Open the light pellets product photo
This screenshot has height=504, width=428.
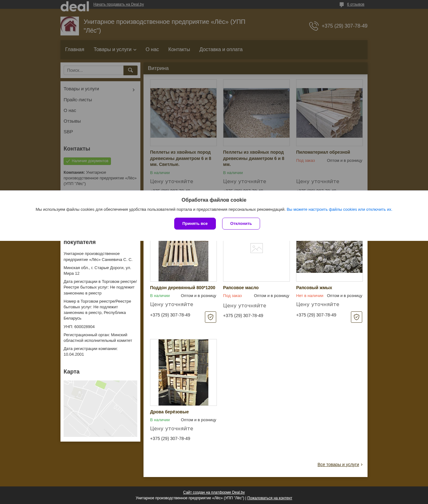click(x=183, y=113)
